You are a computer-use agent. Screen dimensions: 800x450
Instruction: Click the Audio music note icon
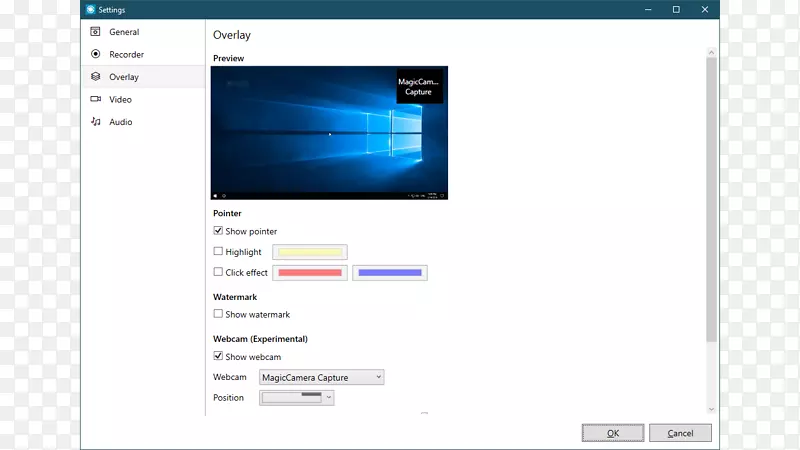[x=96, y=122]
